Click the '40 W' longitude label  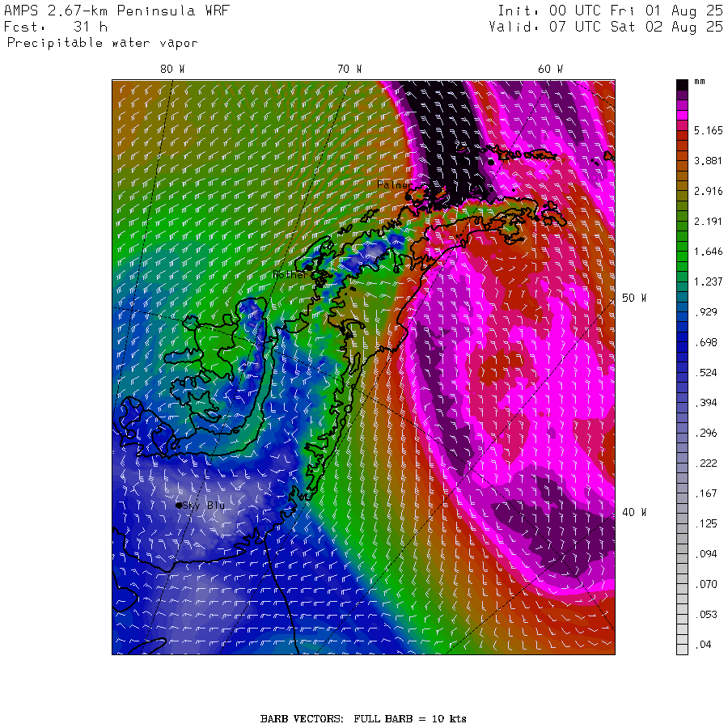click(634, 512)
